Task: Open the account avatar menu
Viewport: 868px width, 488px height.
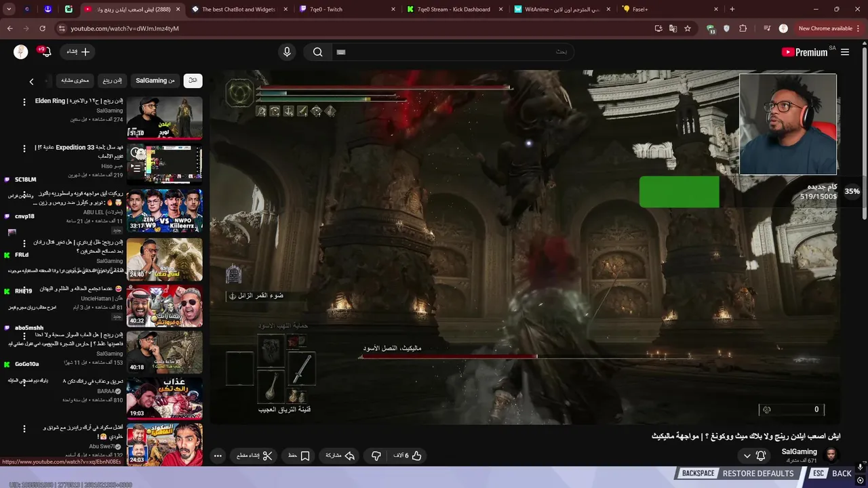Action: (21, 52)
